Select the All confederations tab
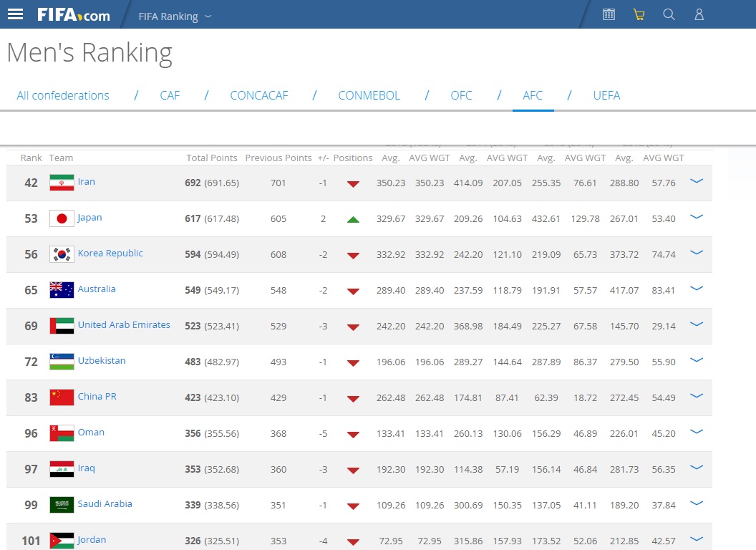Image resolution: width=756 pixels, height=550 pixels. click(63, 96)
